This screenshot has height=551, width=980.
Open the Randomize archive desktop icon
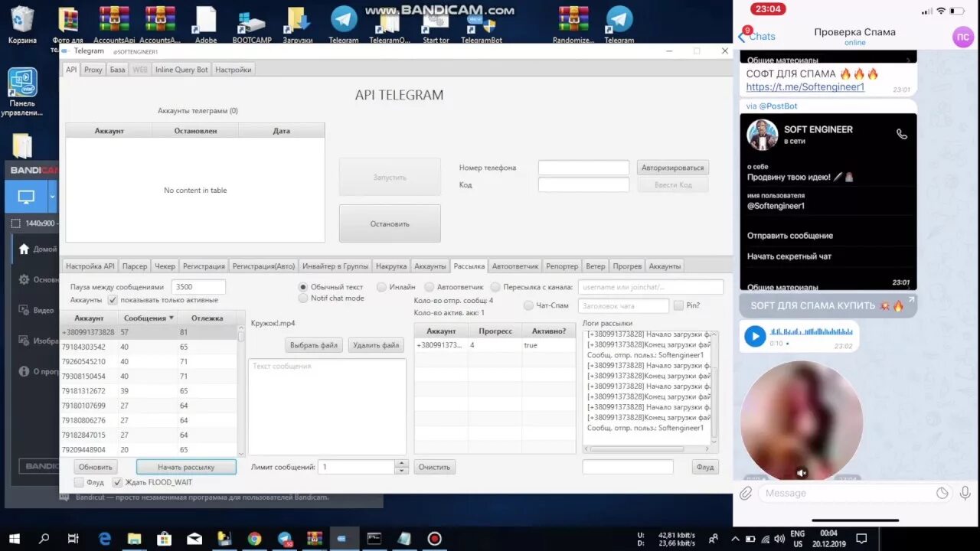pyautogui.click(x=573, y=23)
